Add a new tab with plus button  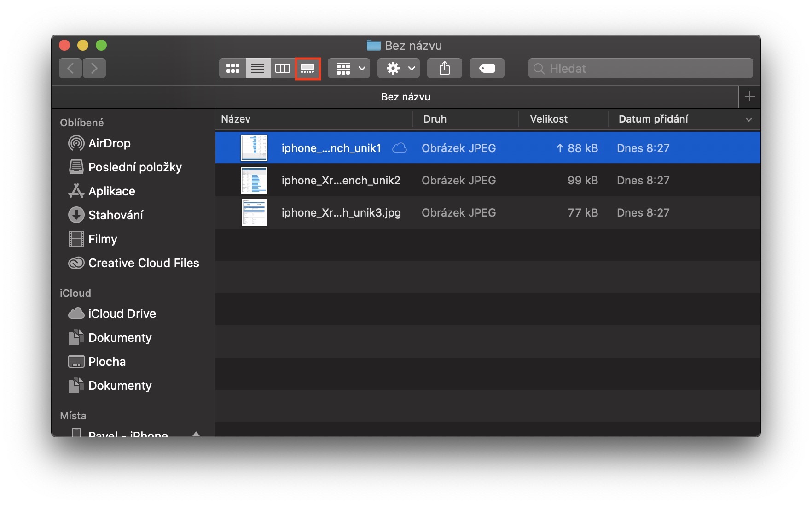pos(749,97)
